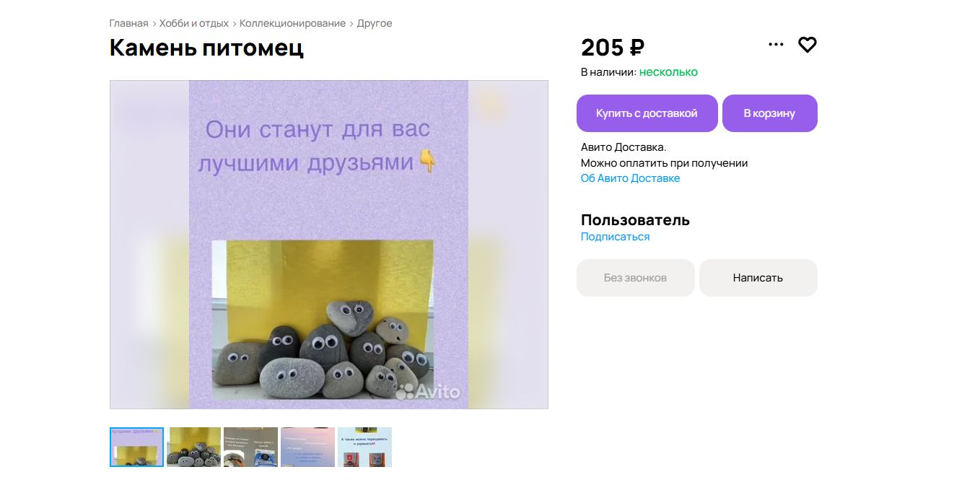Viewport: 980px width, 498px height.
Task: Click the disabled Без звонков button
Action: (635, 278)
